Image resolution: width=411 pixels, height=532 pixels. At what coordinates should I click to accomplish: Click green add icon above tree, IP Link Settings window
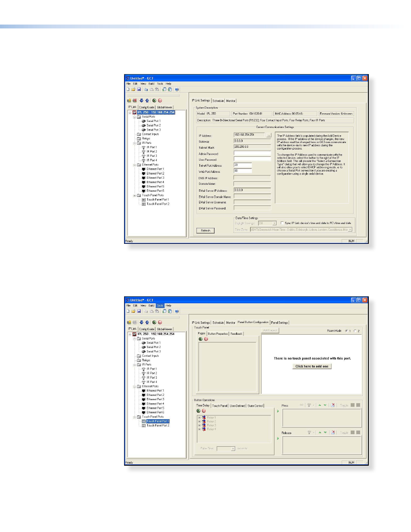click(154, 100)
